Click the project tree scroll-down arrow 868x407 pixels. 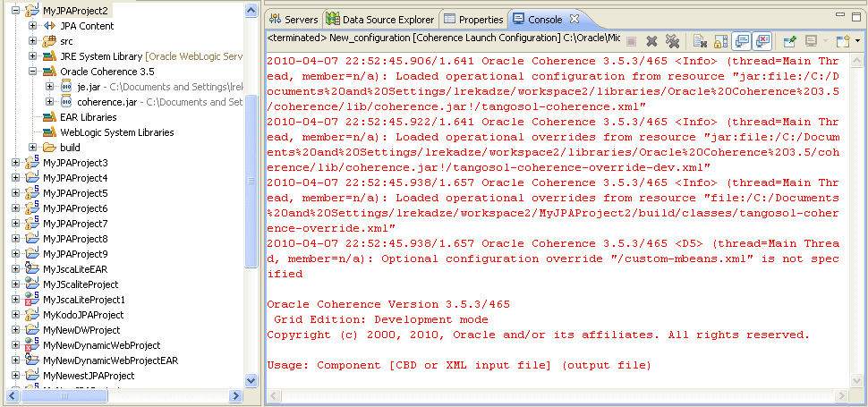[x=251, y=380]
